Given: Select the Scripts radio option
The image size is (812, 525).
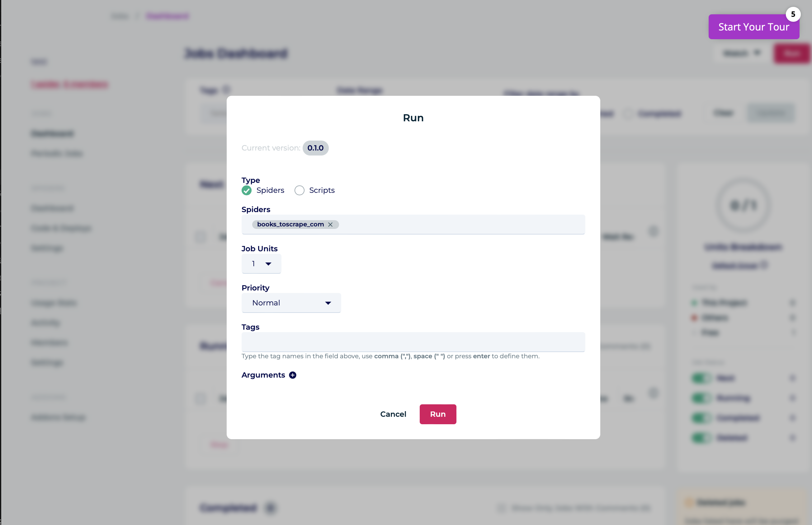Looking at the screenshot, I should [x=314, y=190].
